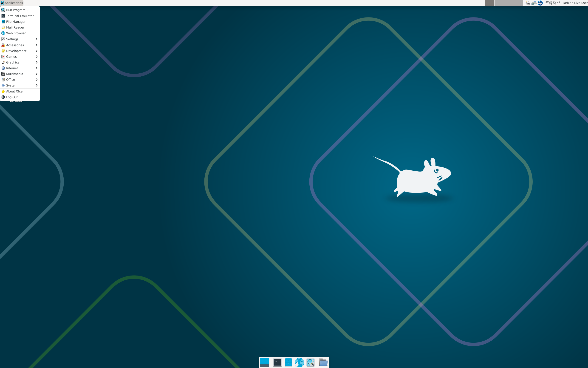Launch Terminal Emulator from the Applications menu
Image resolution: width=588 pixels, height=368 pixels.
tap(20, 16)
